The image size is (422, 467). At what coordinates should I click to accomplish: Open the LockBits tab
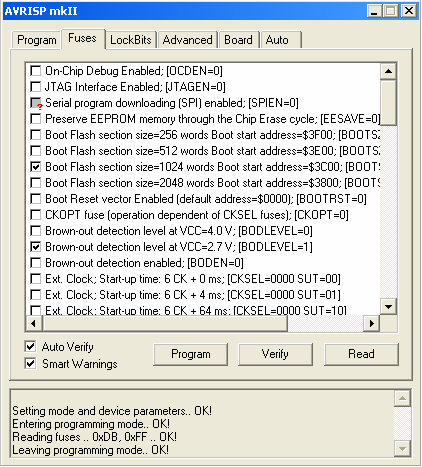[131, 40]
